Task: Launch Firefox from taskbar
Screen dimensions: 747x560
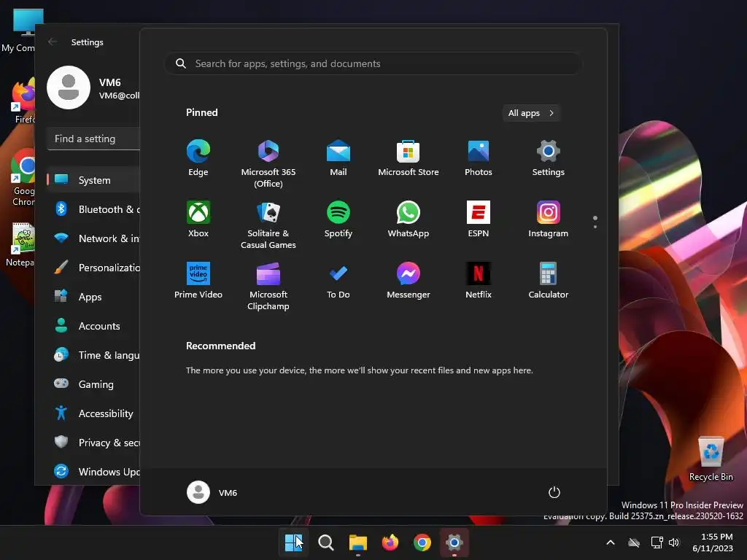Action: pos(390,542)
